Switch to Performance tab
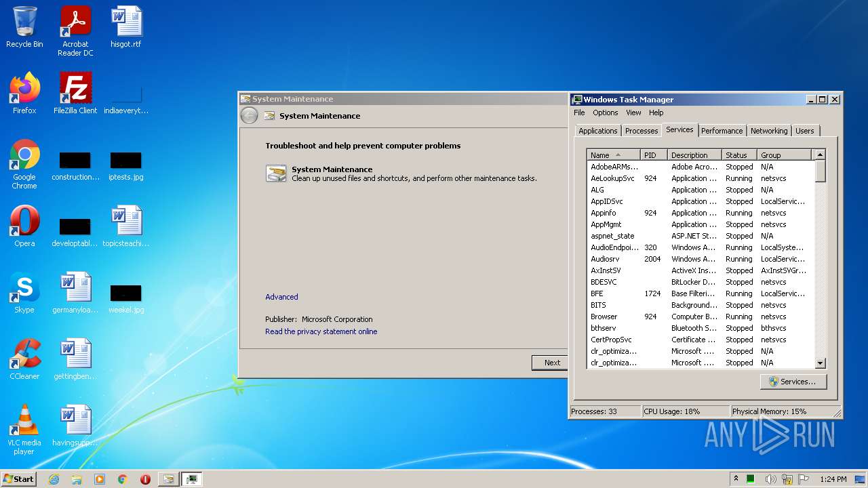The height and width of the screenshot is (488, 868). (722, 131)
